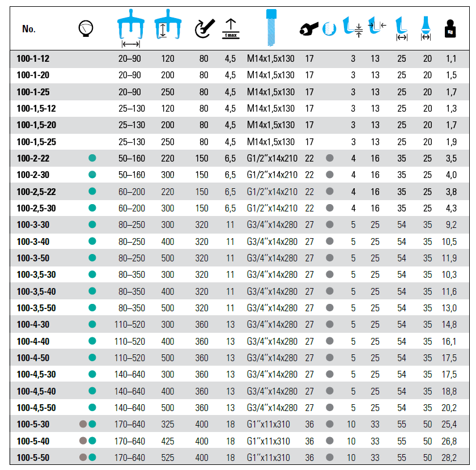Click the weight value 28,2 for 100-5-50
This screenshot has width=476, height=470.
[x=451, y=458]
